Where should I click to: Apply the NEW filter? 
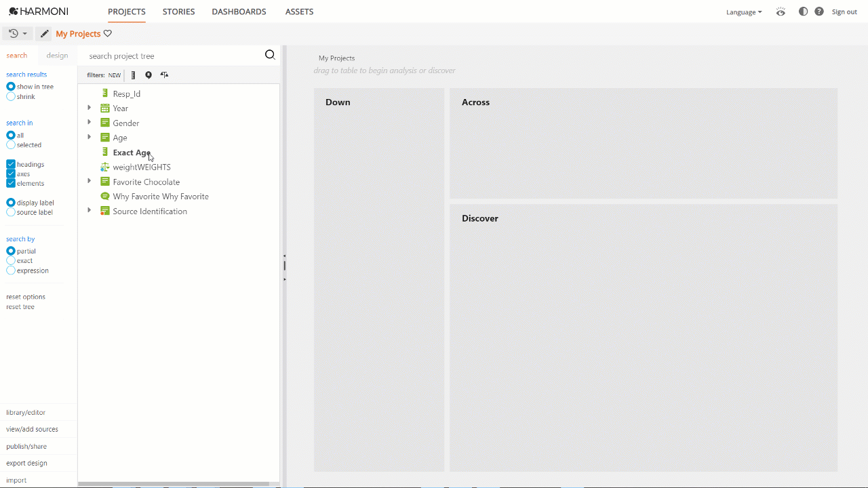115,75
